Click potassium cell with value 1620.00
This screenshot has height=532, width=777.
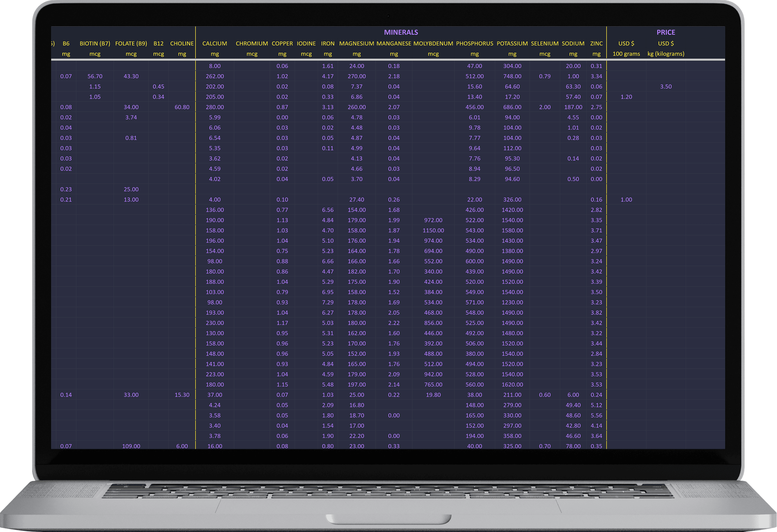point(512,385)
